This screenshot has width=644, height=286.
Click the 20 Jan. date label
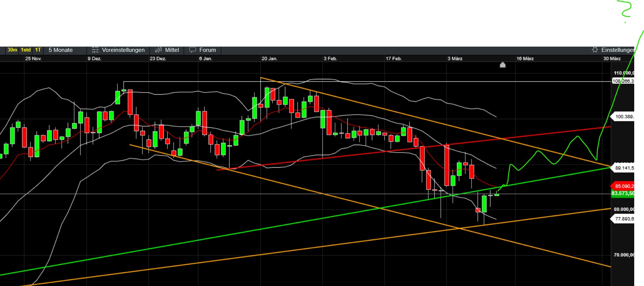click(269, 59)
